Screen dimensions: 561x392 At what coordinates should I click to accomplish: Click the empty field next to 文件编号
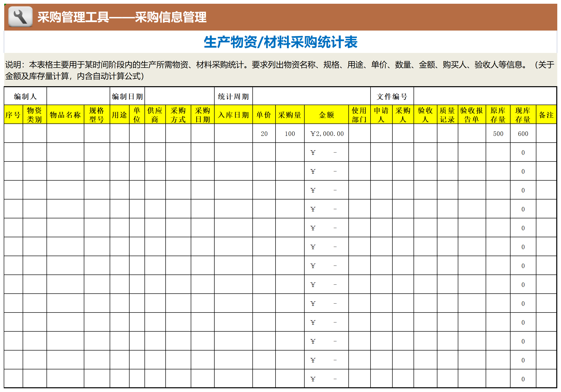(x=485, y=96)
